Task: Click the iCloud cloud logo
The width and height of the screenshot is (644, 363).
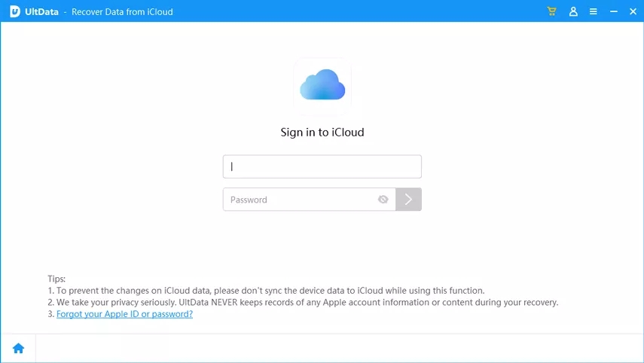Action: tap(322, 87)
